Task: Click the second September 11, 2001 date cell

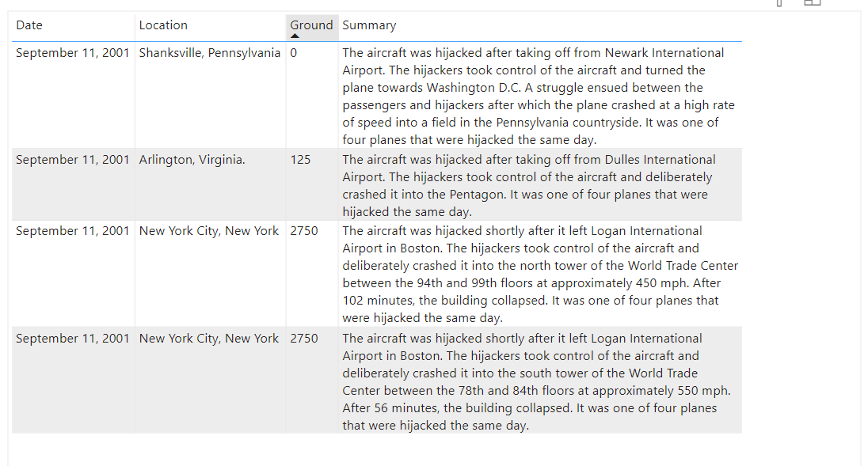Action: (x=72, y=159)
